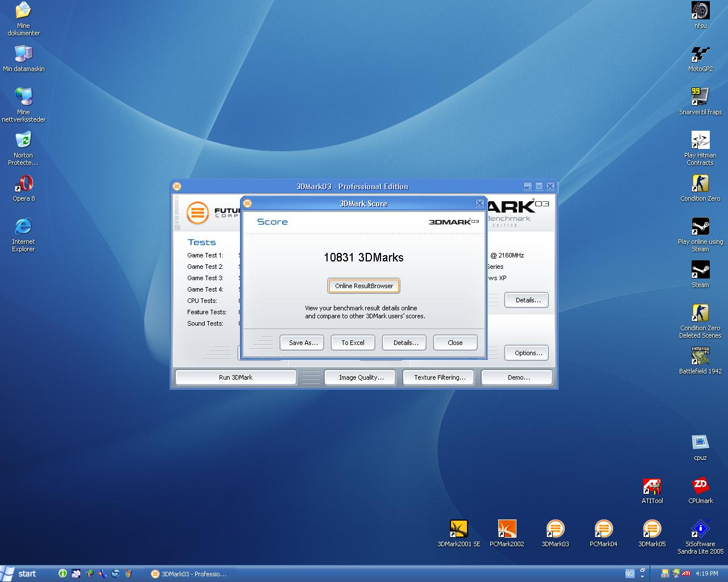
Task: Click the Sound Tests label
Action: click(205, 323)
